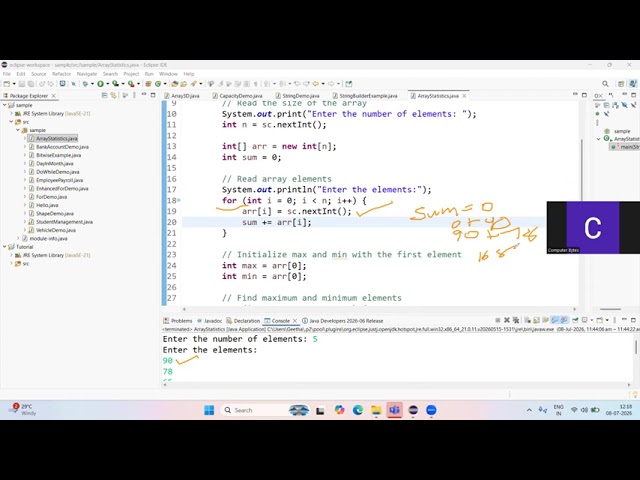640x480 pixels.
Task: Switch to Array3D.java editor tab
Action: tap(182, 96)
